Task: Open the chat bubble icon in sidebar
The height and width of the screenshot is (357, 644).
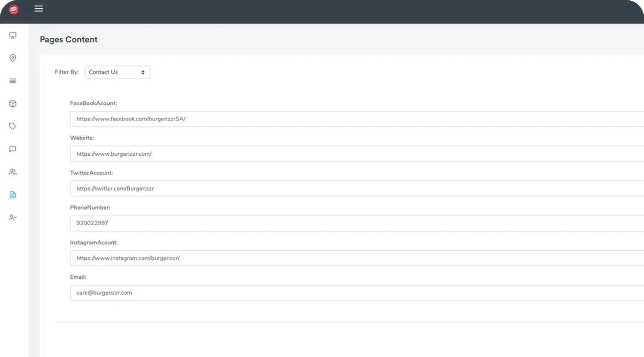Action: [x=13, y=149]
